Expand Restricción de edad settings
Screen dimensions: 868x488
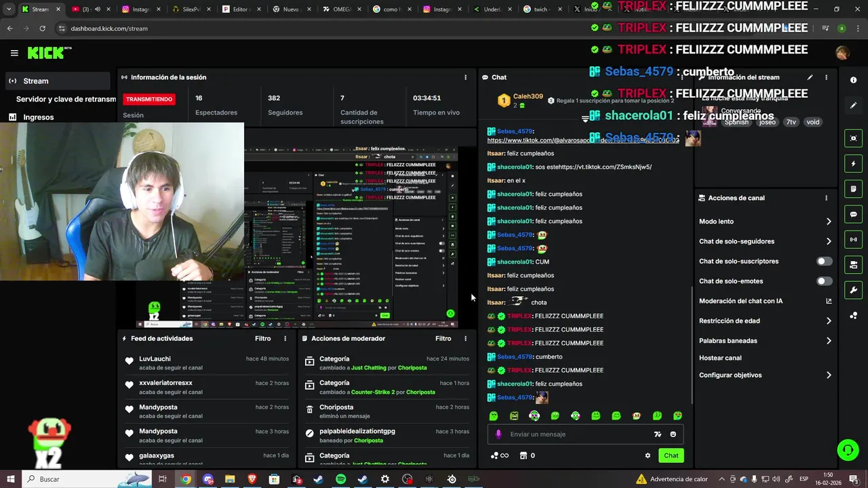pos(829,321)
